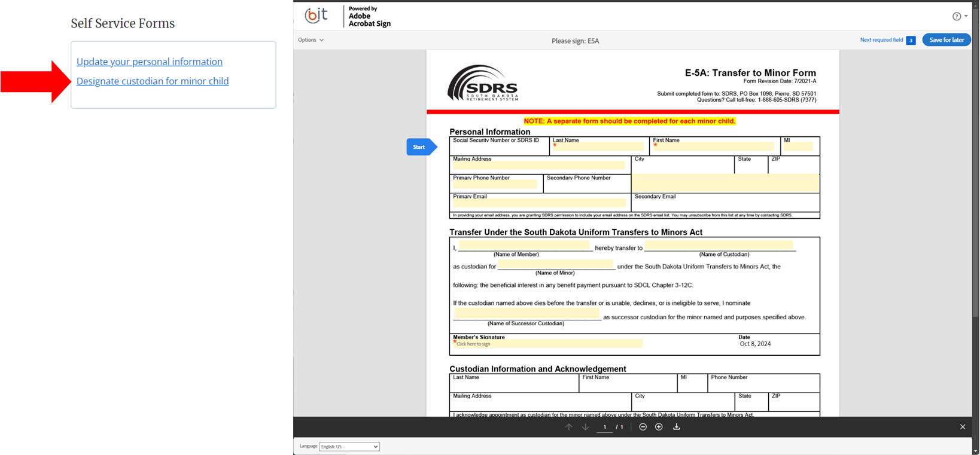Image resolution: width=980 pixels, height=455 pixels.
Task: Click the date 'Oct 8, 2024'
Action: point(755,344)
